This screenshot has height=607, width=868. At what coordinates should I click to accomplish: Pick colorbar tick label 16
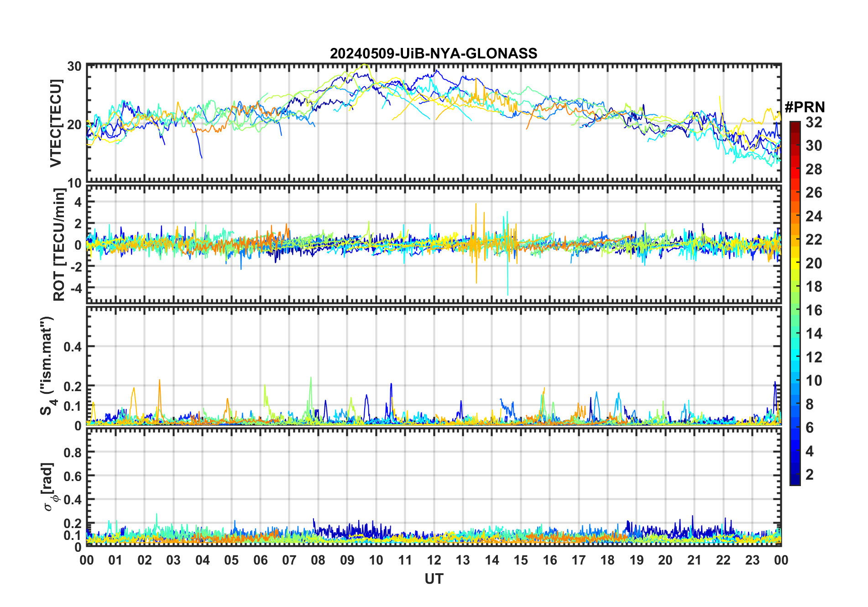814,310
